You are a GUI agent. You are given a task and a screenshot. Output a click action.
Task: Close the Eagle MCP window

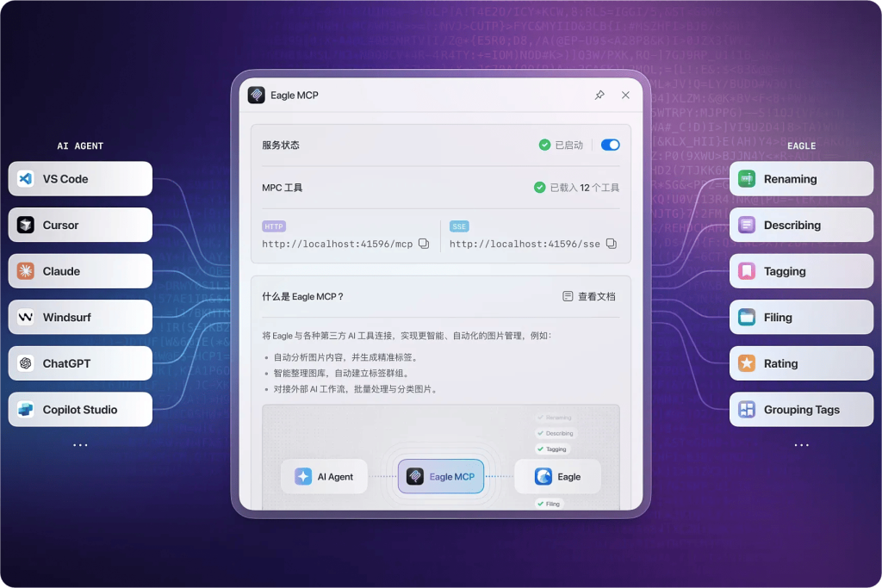click(x=625, y=95)
